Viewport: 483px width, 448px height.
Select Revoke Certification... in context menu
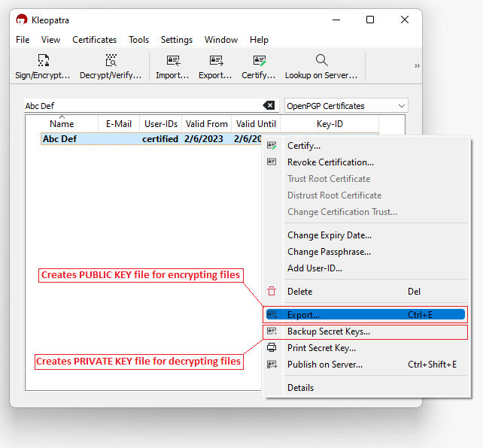pos(366,162)
